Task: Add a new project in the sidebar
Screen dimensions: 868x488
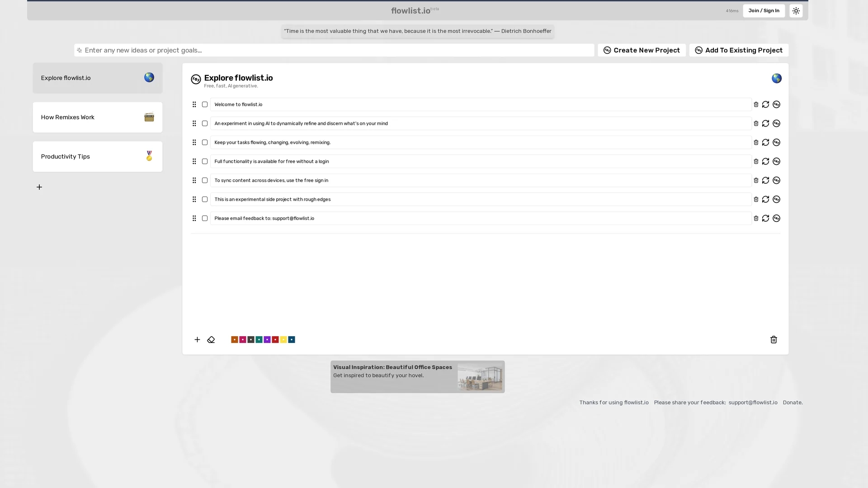Action: [39, 187]
